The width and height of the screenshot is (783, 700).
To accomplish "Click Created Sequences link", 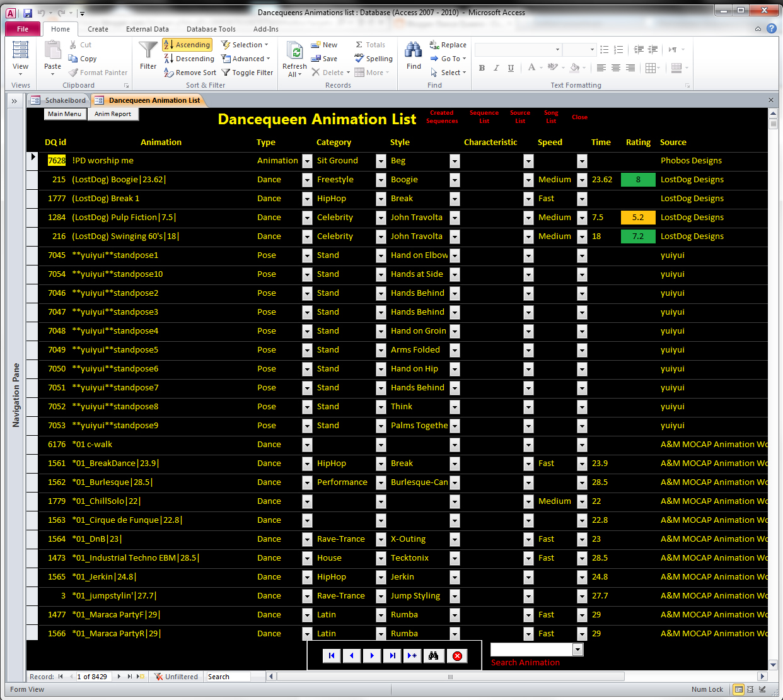I will pos(442,117).
